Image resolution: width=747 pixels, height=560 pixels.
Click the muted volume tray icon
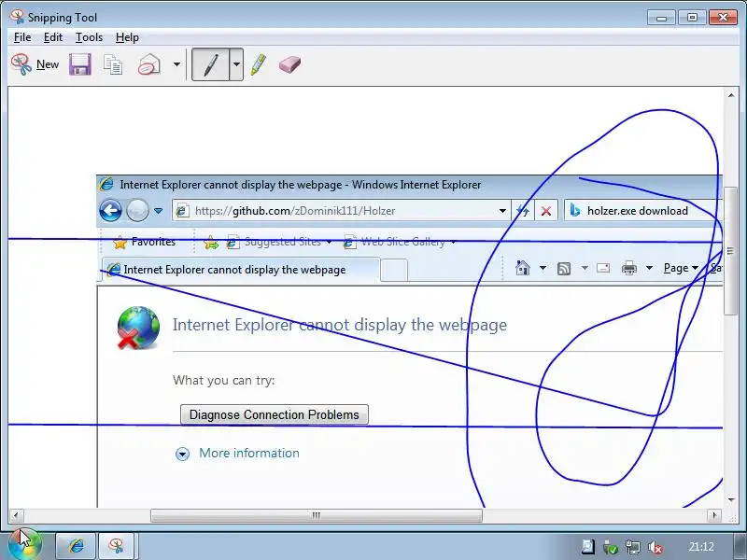pyautogui.click(x=655, y=547)
